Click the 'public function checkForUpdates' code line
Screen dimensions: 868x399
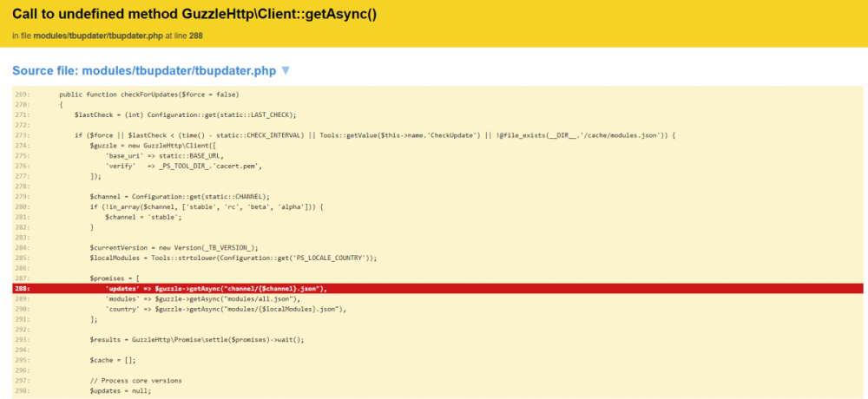[148, 94]
